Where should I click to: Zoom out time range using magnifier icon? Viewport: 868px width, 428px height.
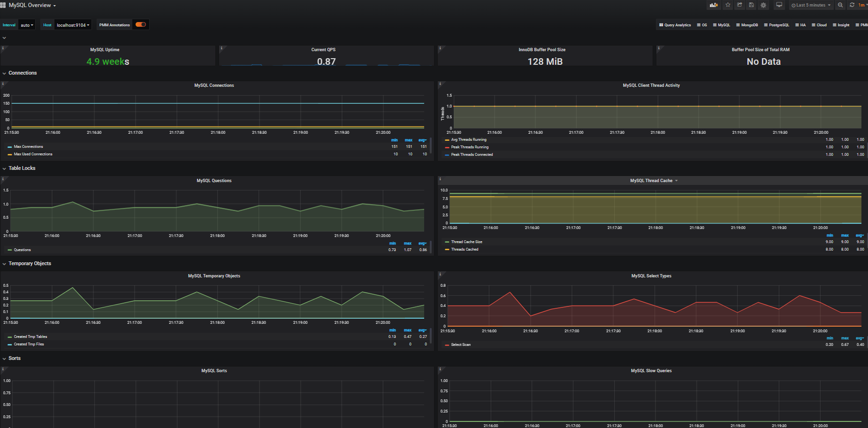pyautogui.click(x=840, y=5)
